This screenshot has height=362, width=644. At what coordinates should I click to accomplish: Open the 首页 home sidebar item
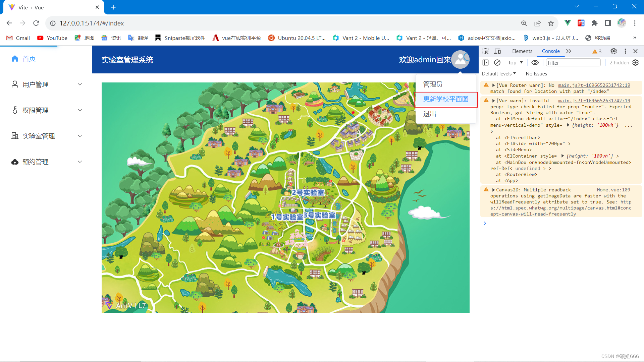click(29, 59)
